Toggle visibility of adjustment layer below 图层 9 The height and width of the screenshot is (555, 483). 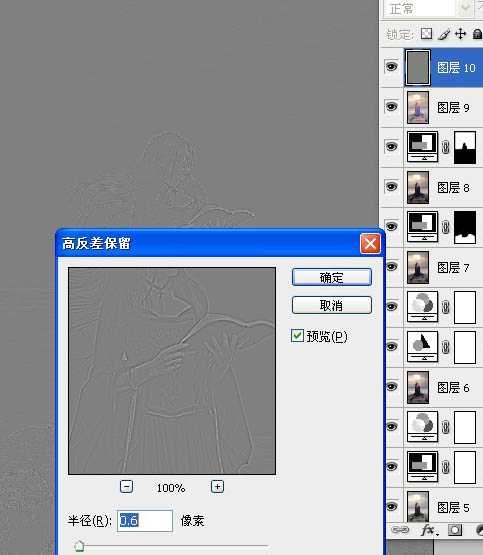(x=391, y=147)
